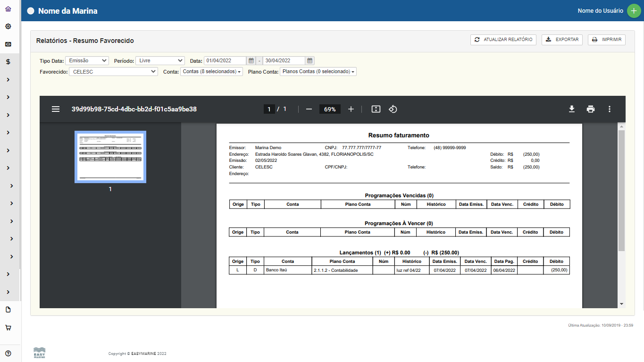This screenshot has width=644, height=362.
Task: Open the Contas (8 selecionados) dropdown
Action: [x=211, y=72]
